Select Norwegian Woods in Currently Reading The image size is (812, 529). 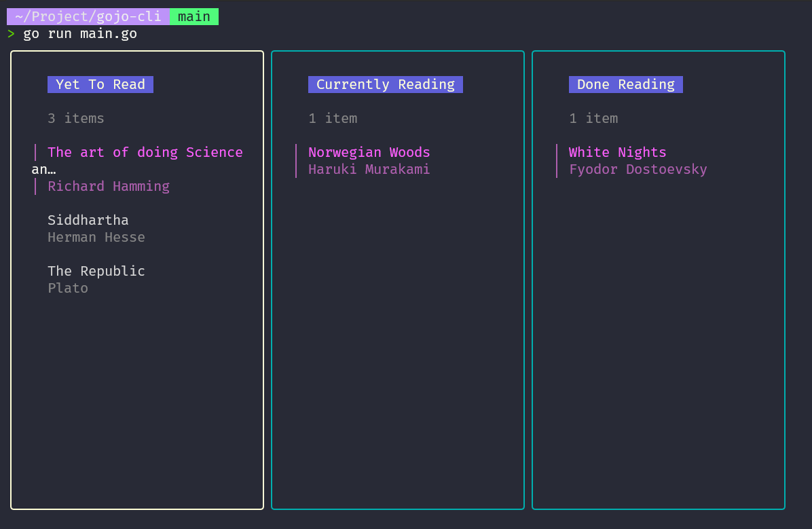click(x=369, y=152)
